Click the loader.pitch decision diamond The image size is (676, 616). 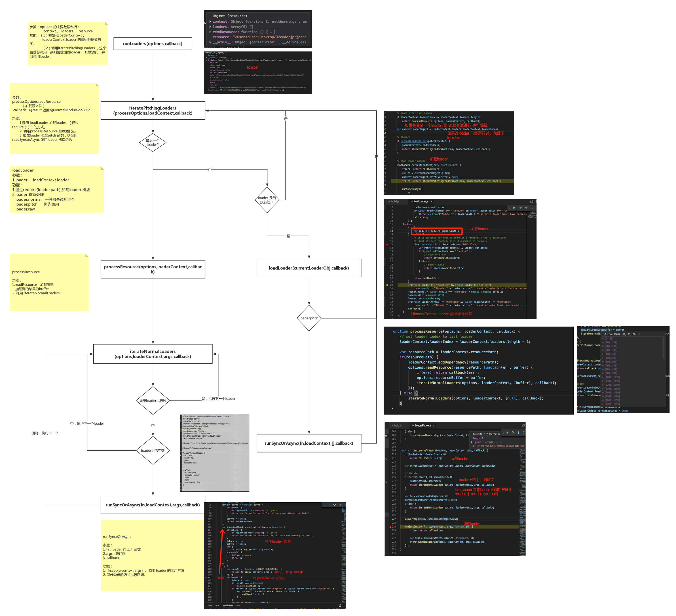[x=309, y=318]
